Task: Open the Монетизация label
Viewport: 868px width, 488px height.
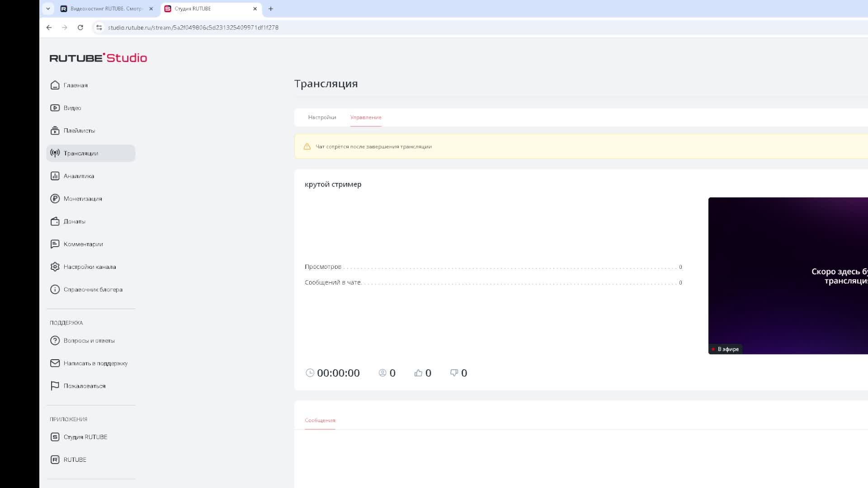Action: pyautogui.click(x=83, y=199)
